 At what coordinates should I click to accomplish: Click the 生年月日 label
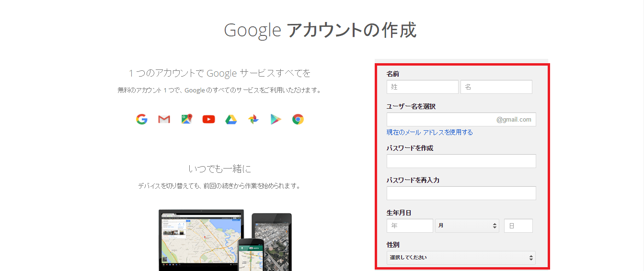399,213
